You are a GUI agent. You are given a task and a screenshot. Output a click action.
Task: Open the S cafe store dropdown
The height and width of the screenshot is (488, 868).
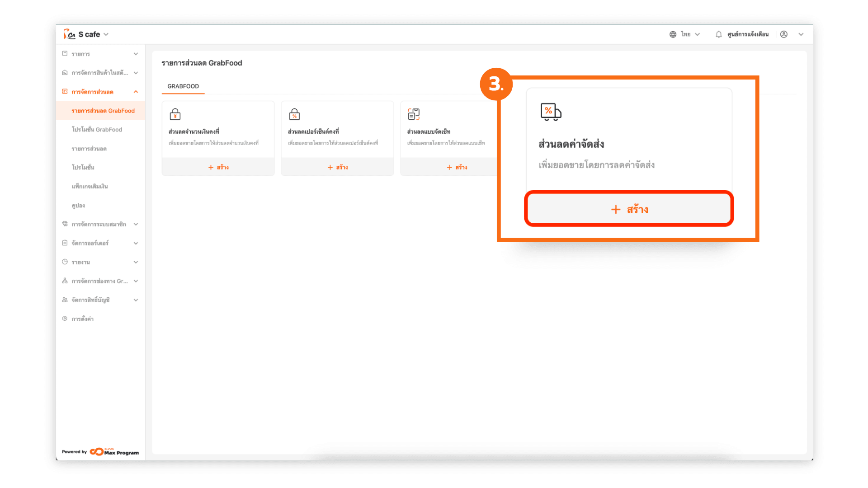click(106, 34)
